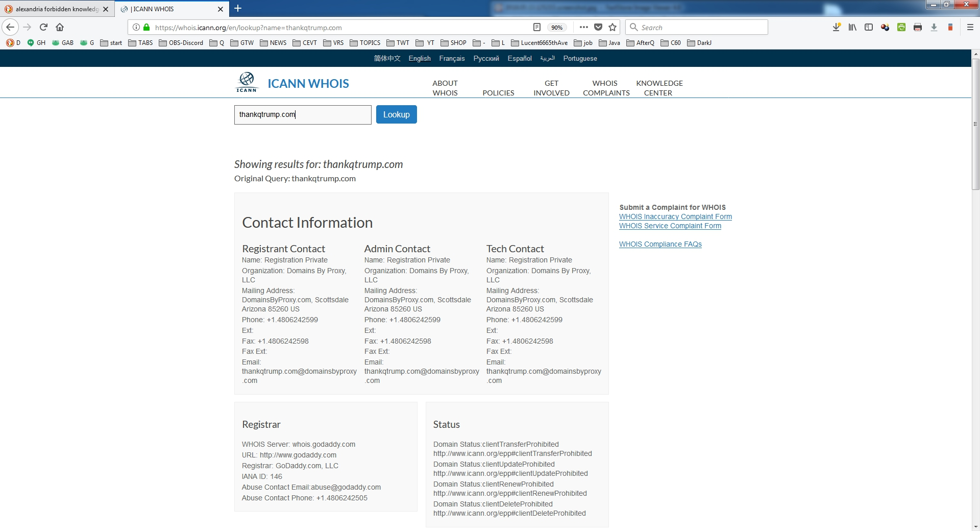The height and width of the screenshot is (531, 980).
Task: Reset the 90% zoom level
Action: pyautogui.click(x=557, y=28)
